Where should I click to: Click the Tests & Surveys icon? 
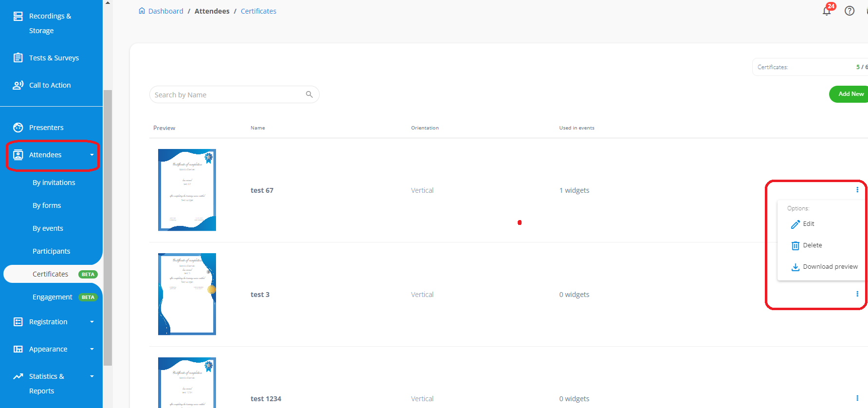pyautogui.click(x=18, y=58)
